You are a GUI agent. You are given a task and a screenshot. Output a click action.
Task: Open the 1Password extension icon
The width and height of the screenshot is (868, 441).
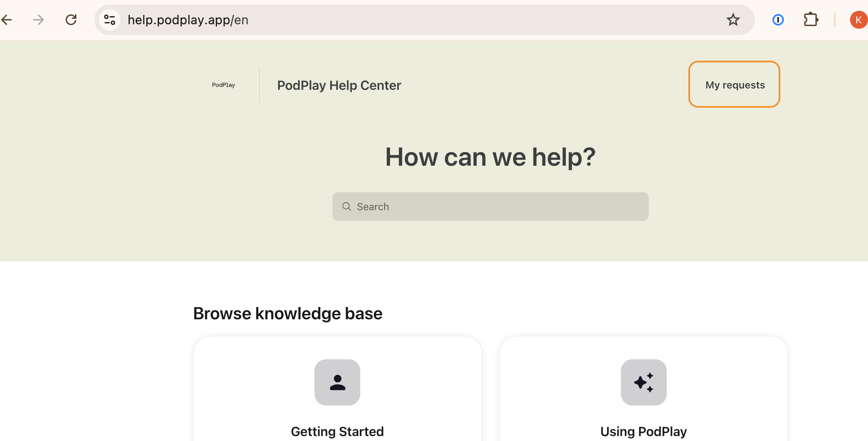[778, 20]
